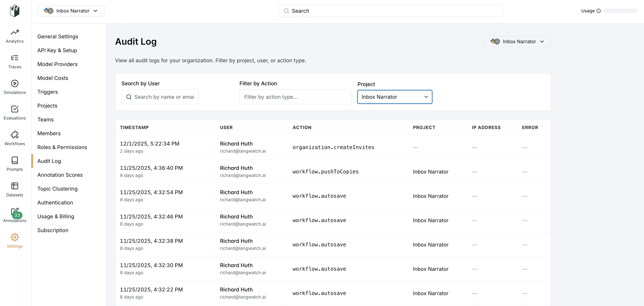This screenshot has width=644, height=306.
Task: Click the Usage info icon
Action: [598, 11]
